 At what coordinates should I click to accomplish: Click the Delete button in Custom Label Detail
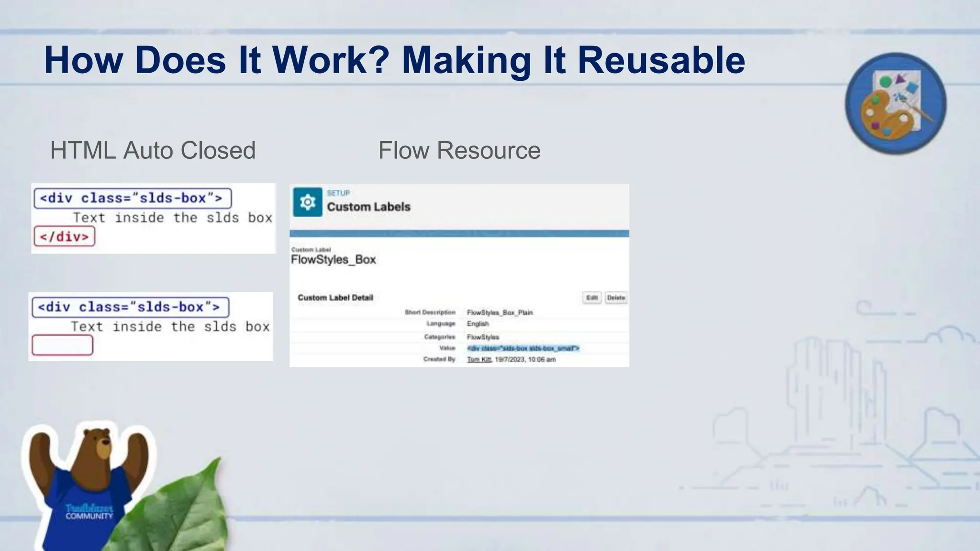coord(616,298)
